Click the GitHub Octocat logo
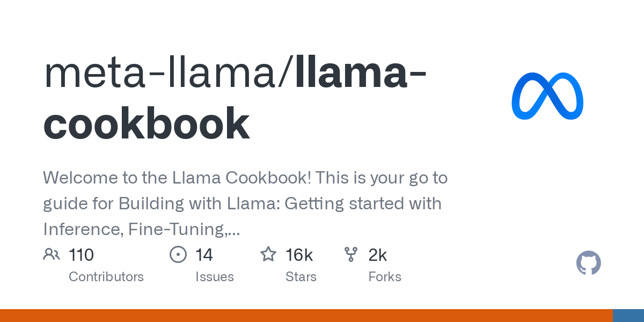This screenshot has height=322, width=644. tap(588, 263)
